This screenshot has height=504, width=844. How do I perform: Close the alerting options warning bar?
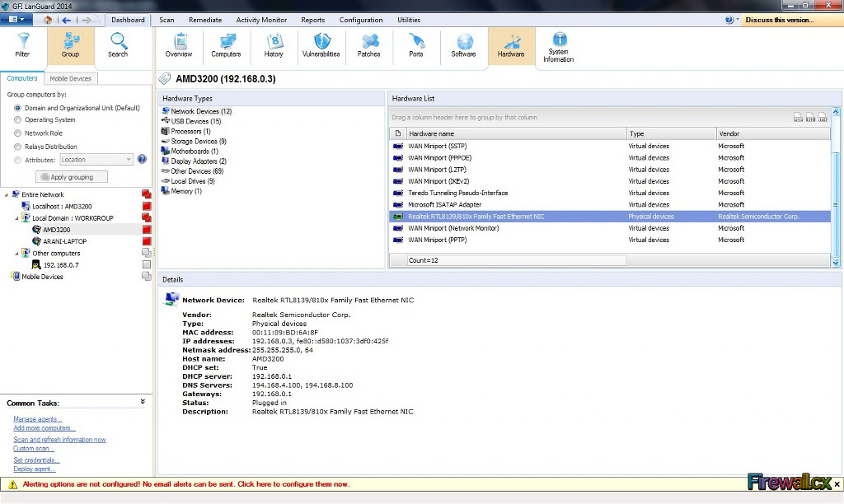(x=837, y=484)
